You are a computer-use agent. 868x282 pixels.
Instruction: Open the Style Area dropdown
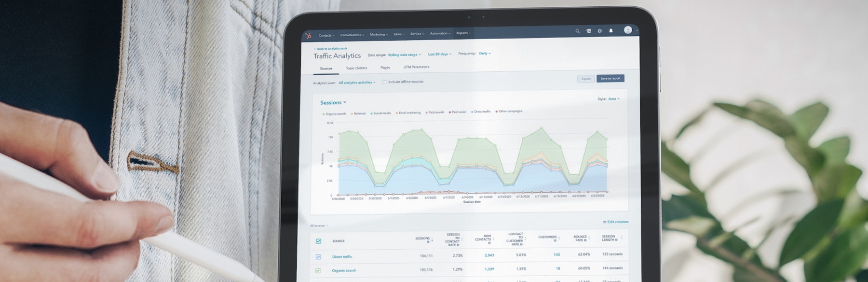pos(614,99)
